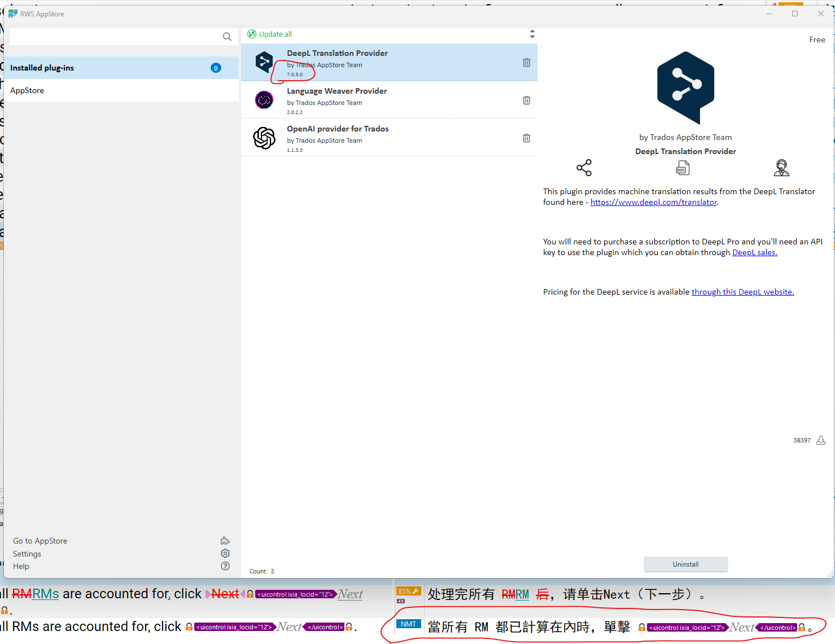Open Settings via the gear icon

pos(225,553)
